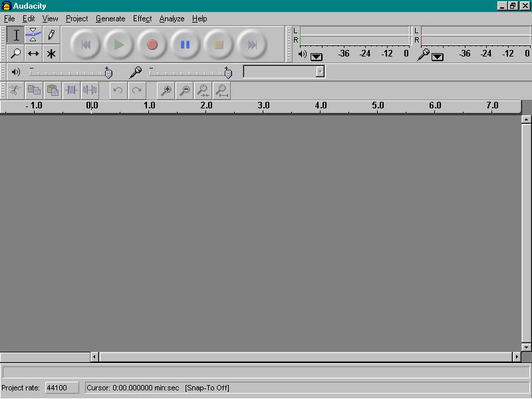This screenshot has width=532, height=399.
Task: Open the input source dropdown
Action: click(438, 57)
